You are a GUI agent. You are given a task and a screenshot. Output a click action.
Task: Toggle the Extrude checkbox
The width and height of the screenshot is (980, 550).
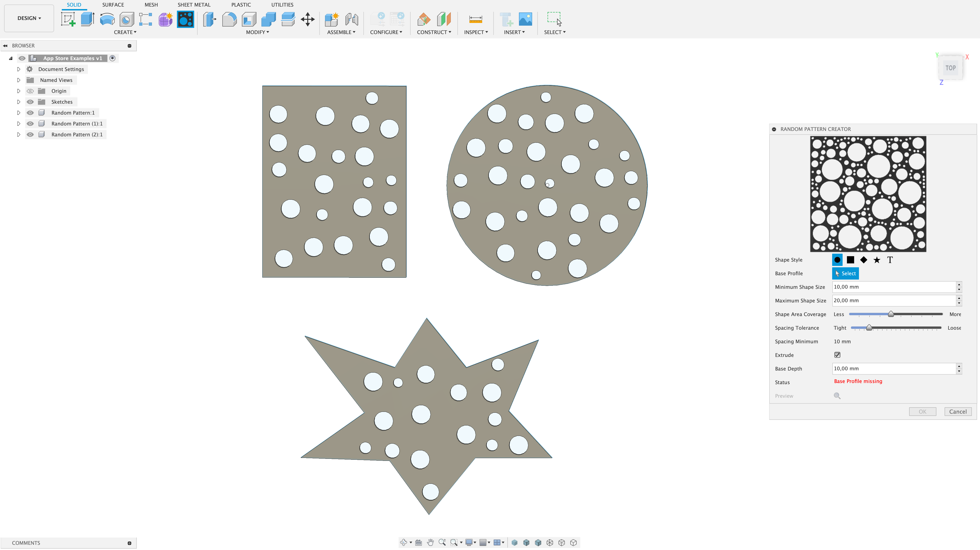point(837,355)
